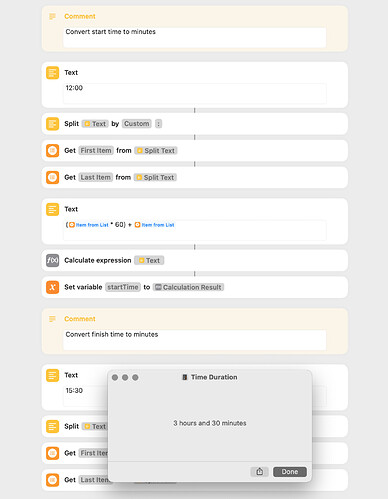Screen dimensions: 388x499
Task: Click the 15:30 text input field
Action: point(85,396)
